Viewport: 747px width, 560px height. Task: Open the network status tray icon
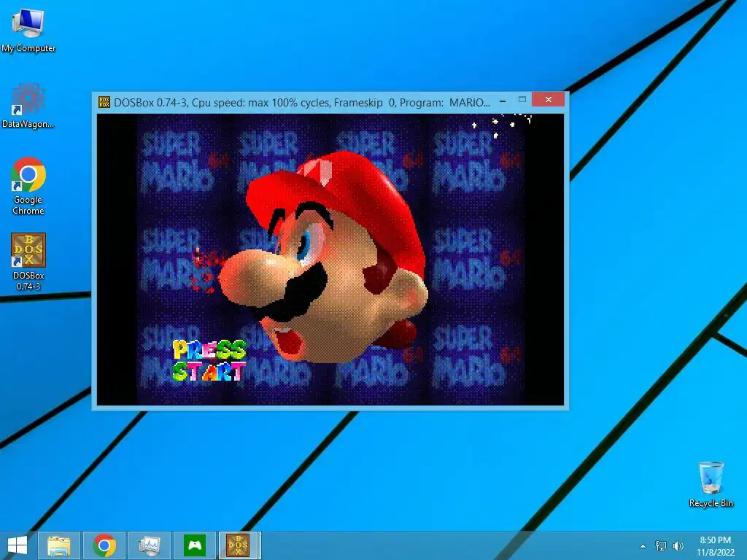pos(661,546)
